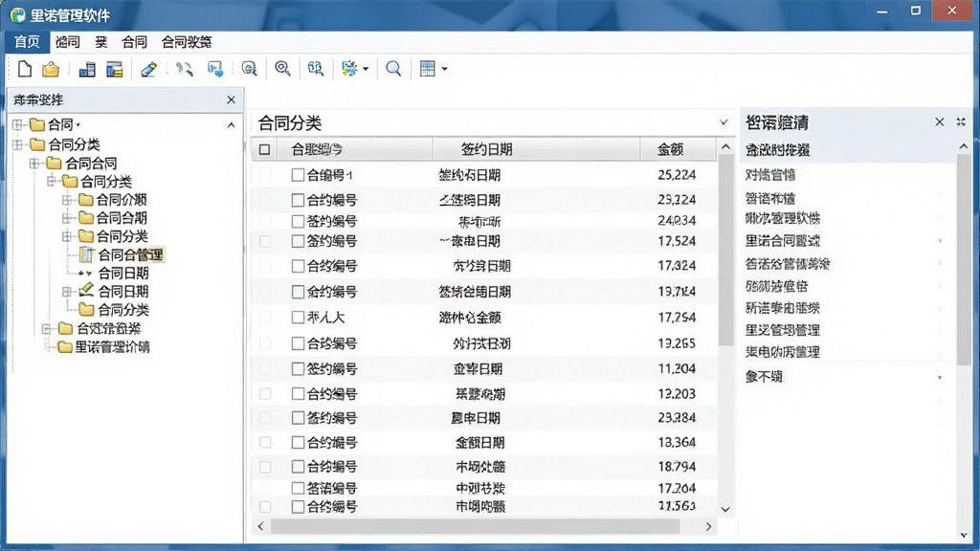Sort by the 金额 column header

(x=670, y=149)
